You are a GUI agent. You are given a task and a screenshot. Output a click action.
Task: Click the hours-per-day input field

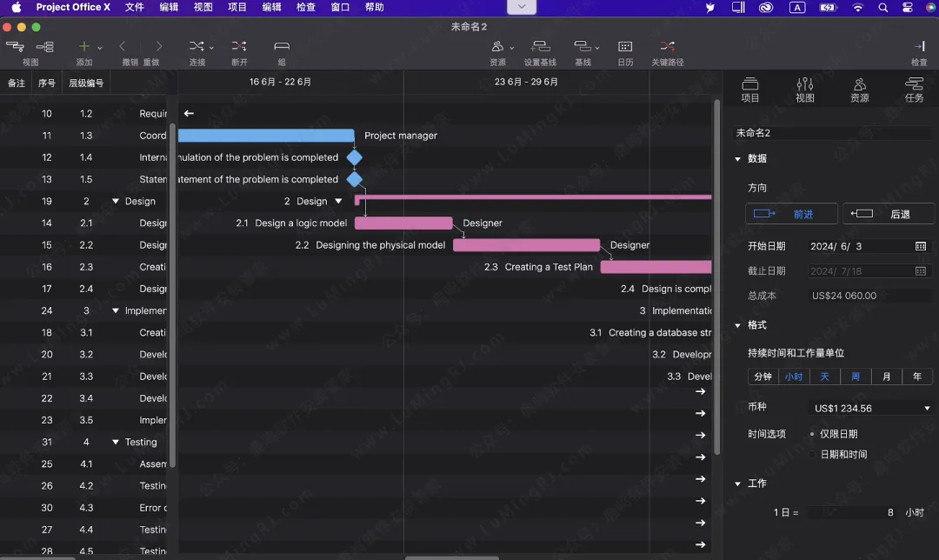(852, 513)
